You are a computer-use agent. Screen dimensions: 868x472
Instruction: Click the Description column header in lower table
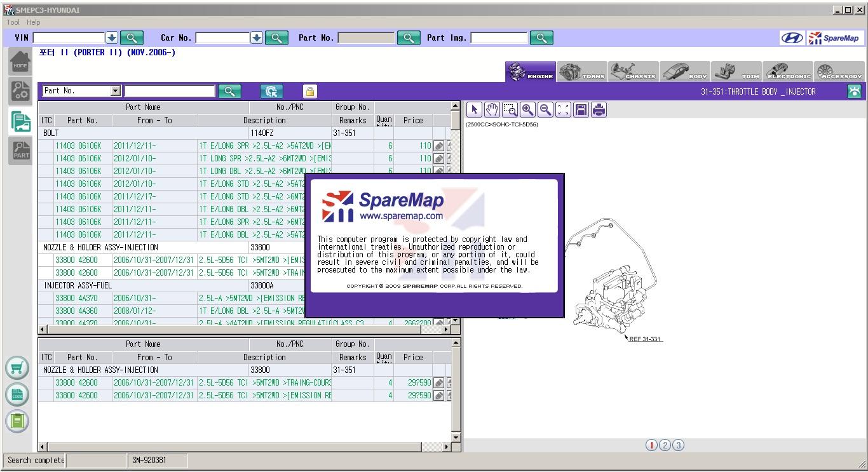[x=264, y=357]
